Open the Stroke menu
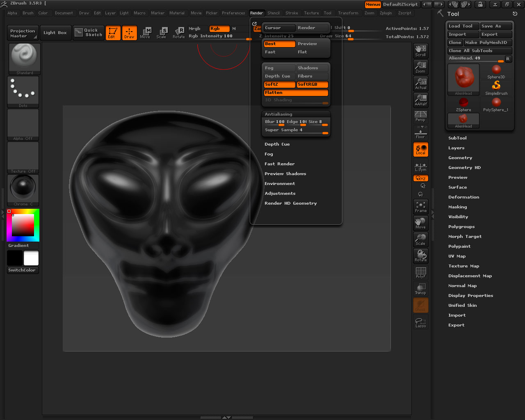525x420 pixels. tap(292, 13)
